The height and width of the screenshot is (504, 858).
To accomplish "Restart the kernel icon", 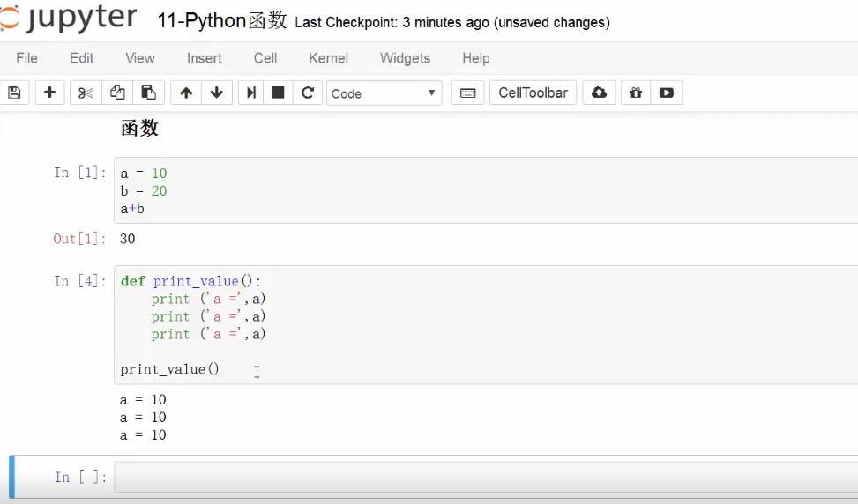I will tap(308, 93).
